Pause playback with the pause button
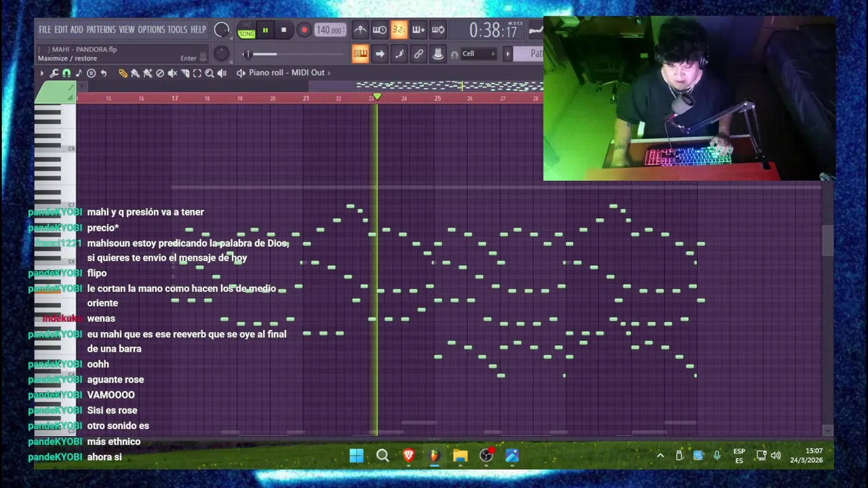Screen dimensions: 868x488 (x=265, y=30)
